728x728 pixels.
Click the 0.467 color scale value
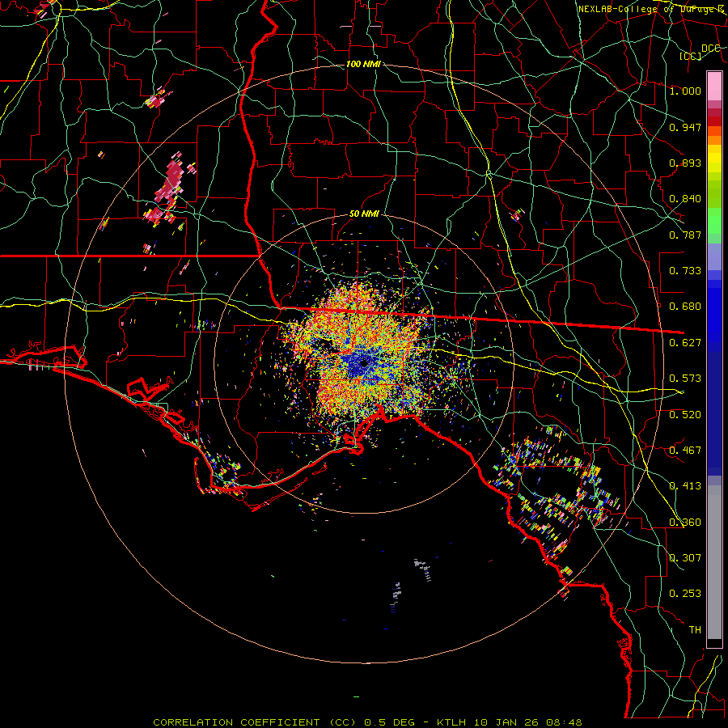pos(685,451)
